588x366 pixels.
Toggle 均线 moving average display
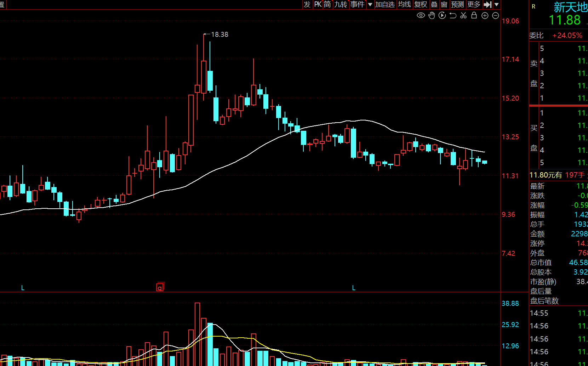coord(404,5)
